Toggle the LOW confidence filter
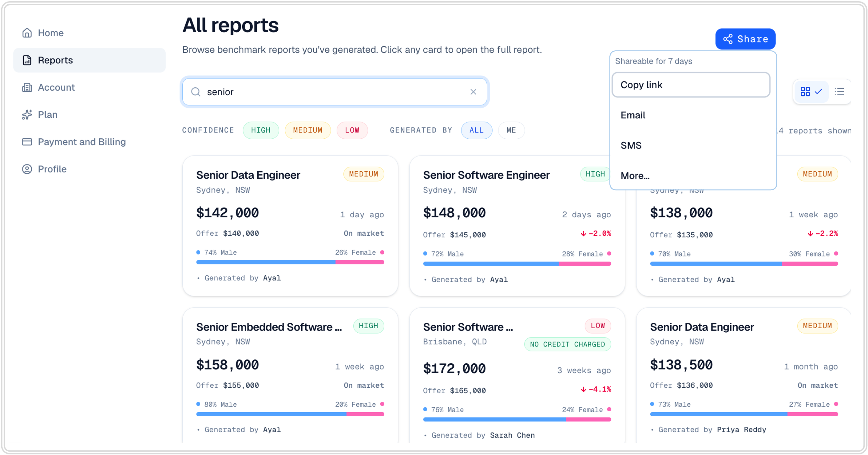The height and width of the screenshot is (455, 868). click(352, 130)
